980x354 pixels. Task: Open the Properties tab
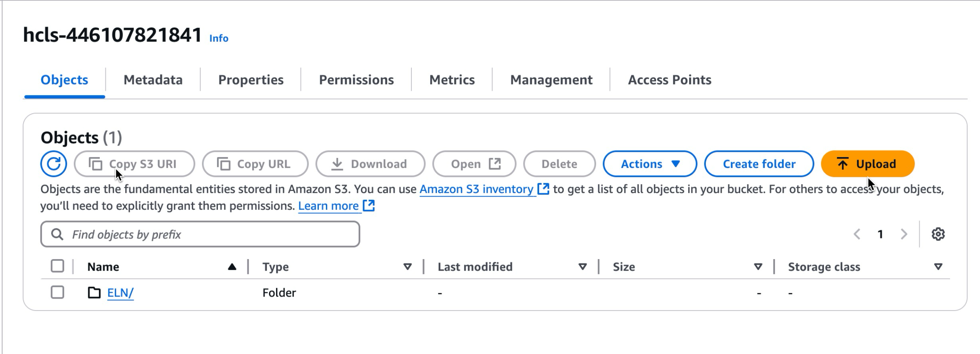coord(251,80)
